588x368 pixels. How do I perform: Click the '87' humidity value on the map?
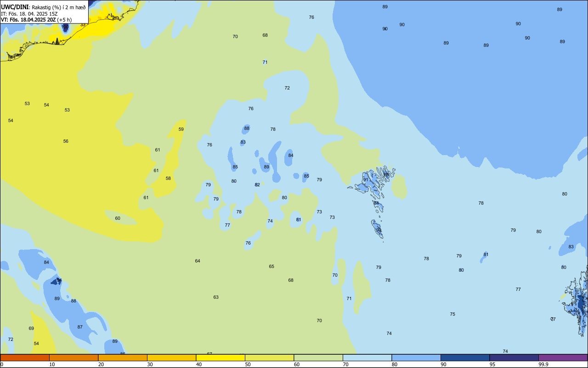pyautogui.click(x=80, y=327)
